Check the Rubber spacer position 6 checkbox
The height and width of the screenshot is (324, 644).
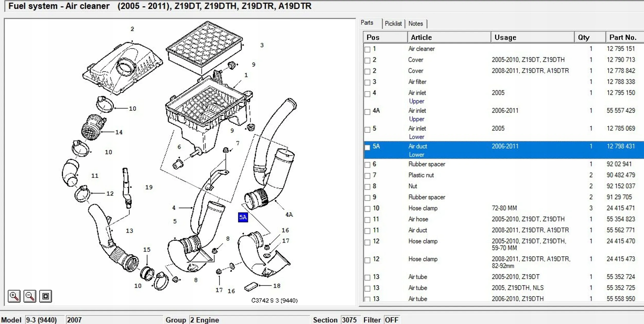pyautogui.click(x=367, y=165)
